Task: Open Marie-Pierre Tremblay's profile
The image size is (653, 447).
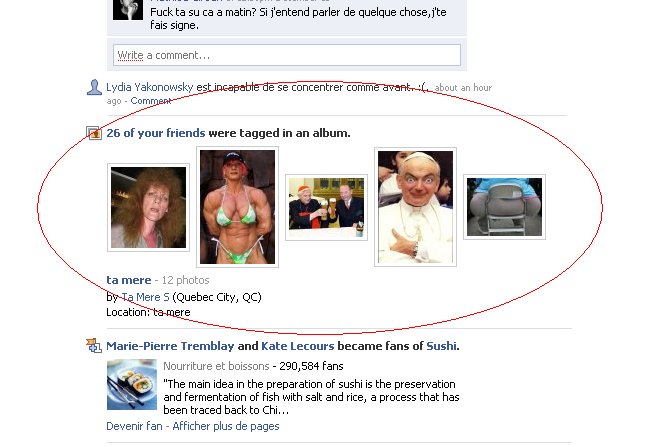Action: tap(170, 346)
